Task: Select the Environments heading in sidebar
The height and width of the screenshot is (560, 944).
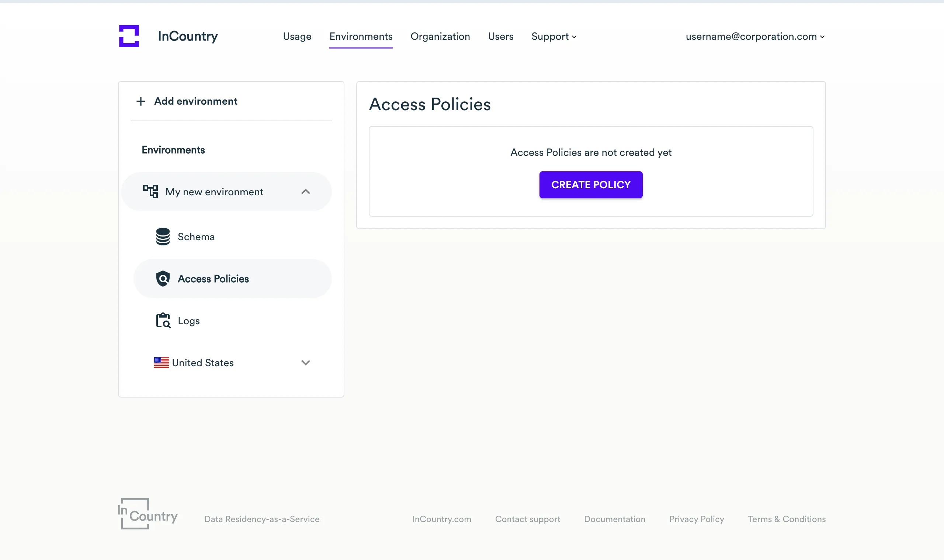Action: [173, 150]
